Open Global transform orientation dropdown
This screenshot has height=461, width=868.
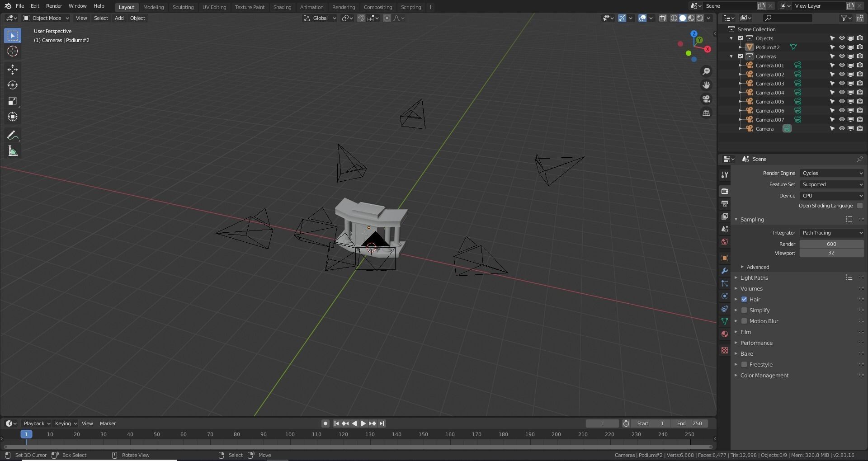320,18
